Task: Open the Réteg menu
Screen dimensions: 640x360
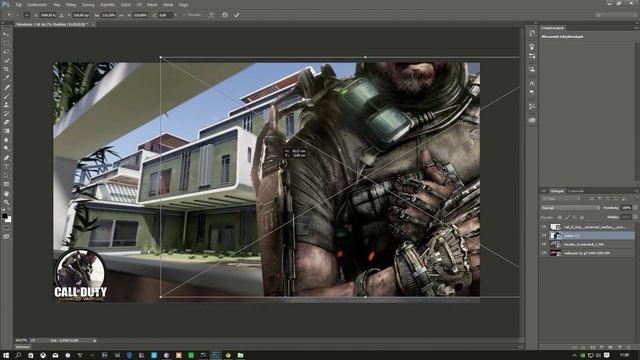Action: [x=71, y=4]
